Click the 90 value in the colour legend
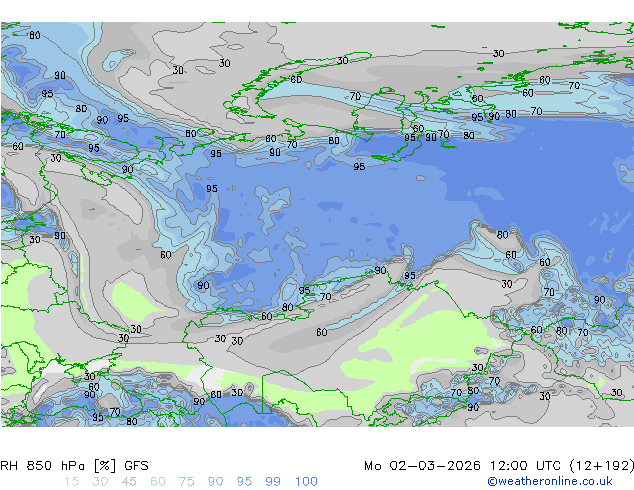This screenshot has width=634, height=490. 215,482
